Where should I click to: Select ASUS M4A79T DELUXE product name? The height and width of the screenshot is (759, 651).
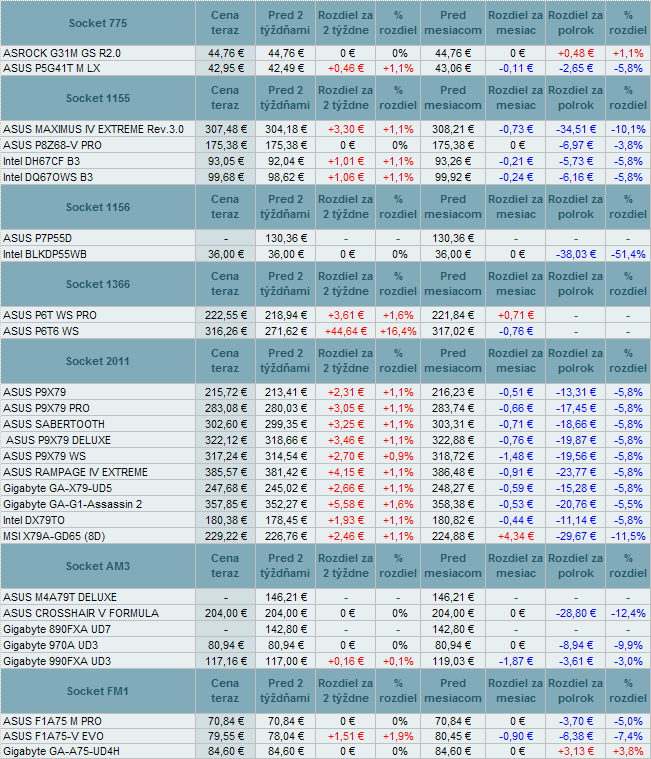pos(60,597)
